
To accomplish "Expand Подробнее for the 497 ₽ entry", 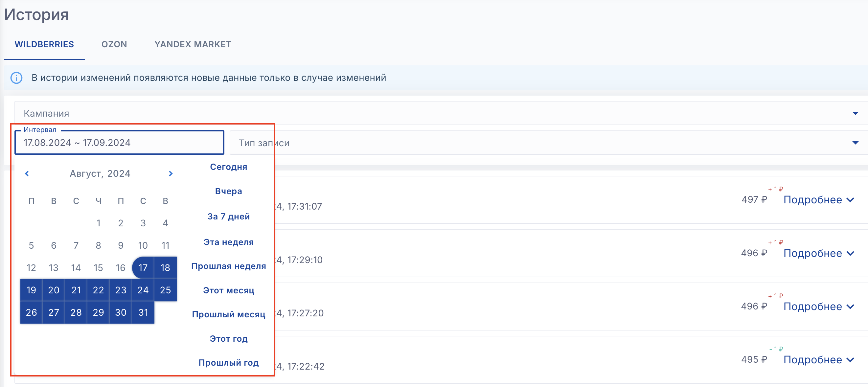I will point(818,200).
